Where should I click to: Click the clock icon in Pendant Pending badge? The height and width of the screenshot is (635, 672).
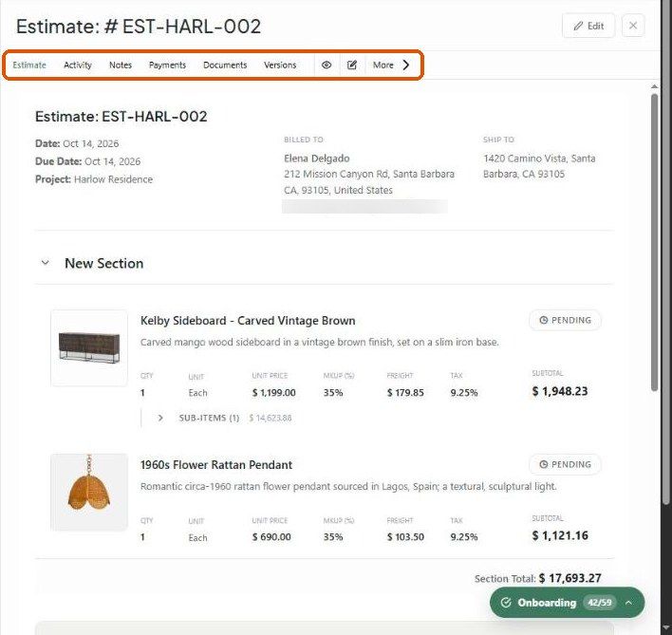point(544,464)
